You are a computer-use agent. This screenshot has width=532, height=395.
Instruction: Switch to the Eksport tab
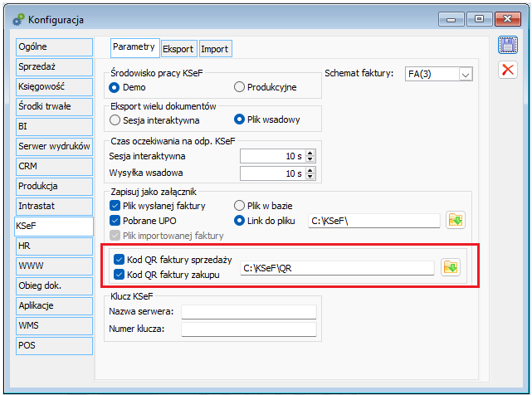click(178, 49)
